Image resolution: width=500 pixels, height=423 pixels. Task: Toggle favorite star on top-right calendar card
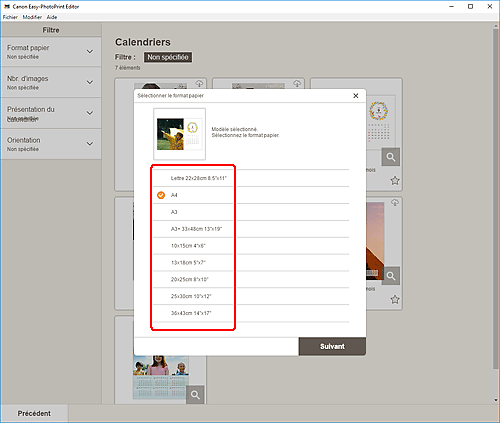click(x=395, y=181)
